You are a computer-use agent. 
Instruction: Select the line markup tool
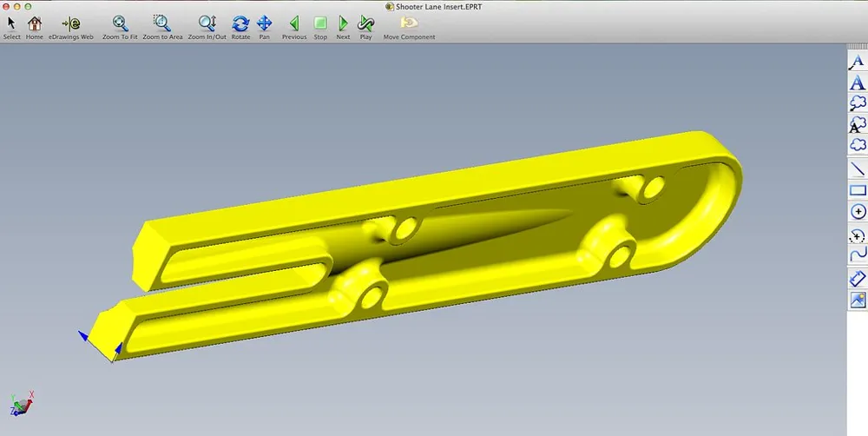click(x=858, y=168)
